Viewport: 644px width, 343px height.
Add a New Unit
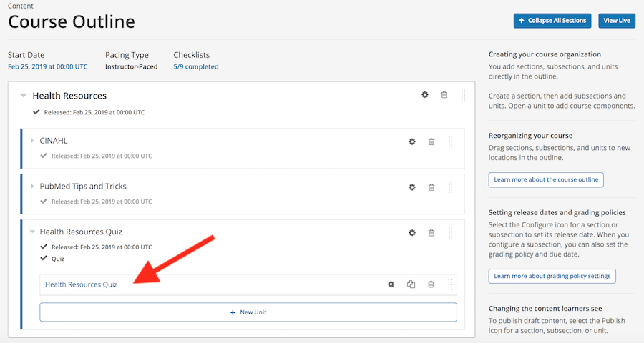[248, 312]
